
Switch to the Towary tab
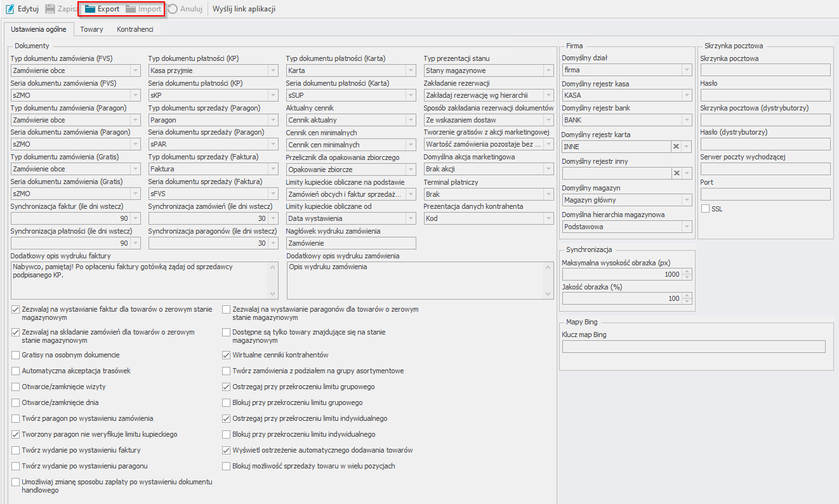click(x=92, y=29)
